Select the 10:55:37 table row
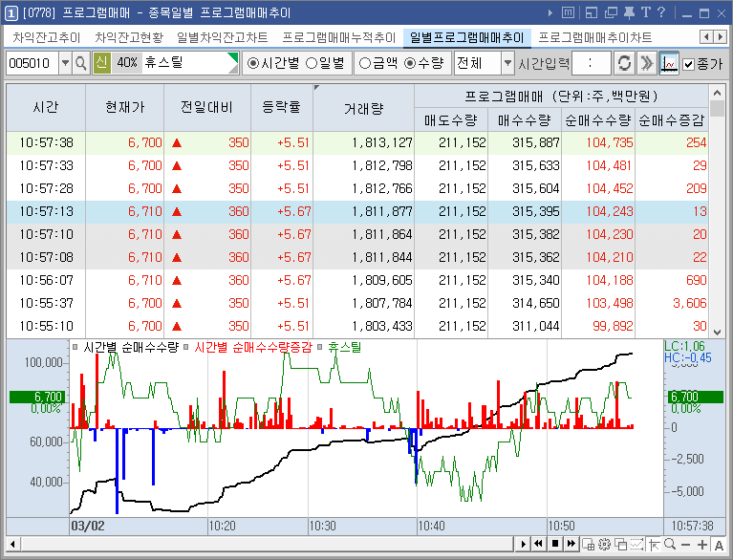Viewport: 733px width, 560px height. click(357, 303)
